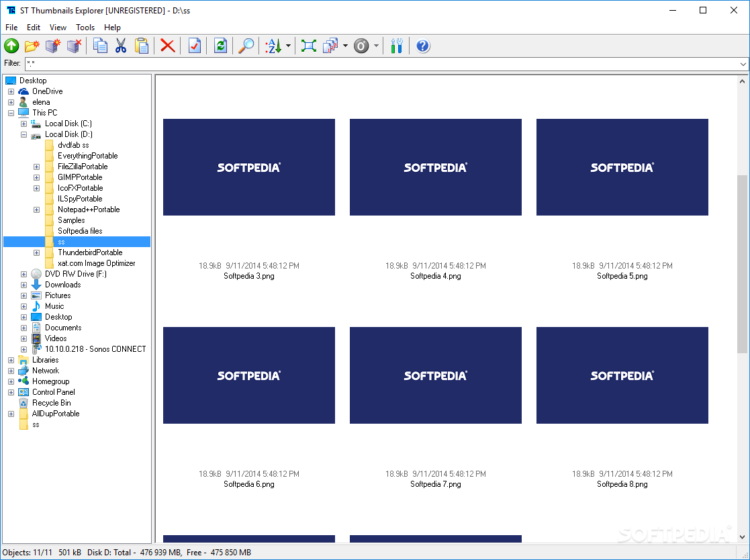Paste from the clipboard
This screenshot has width=750, height=560.
point(142,46)
